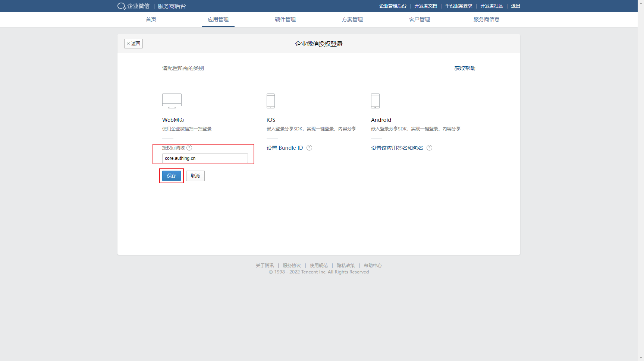Log out via 退出 link
This screenshot has height=361, width=644.
(x=515, y=6)
